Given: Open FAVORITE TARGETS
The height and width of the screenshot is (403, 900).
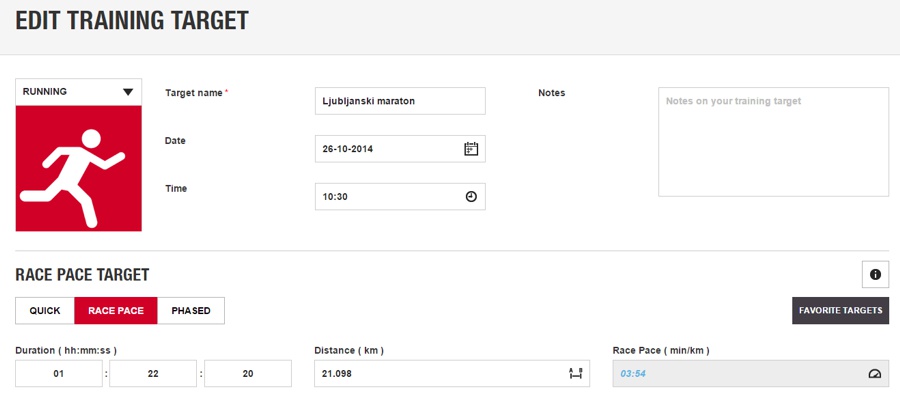Looking at the screenshot, I should tap(840, 311).
